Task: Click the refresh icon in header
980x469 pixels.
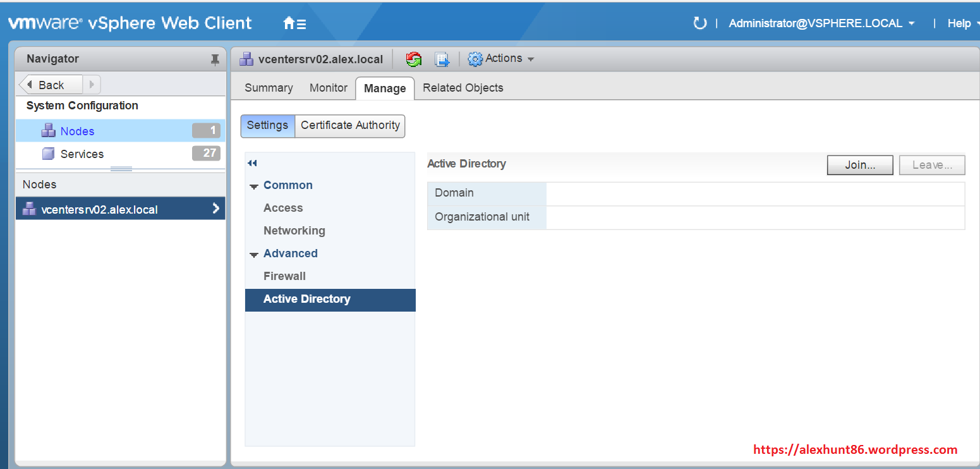Action: [x=699, y=23]
